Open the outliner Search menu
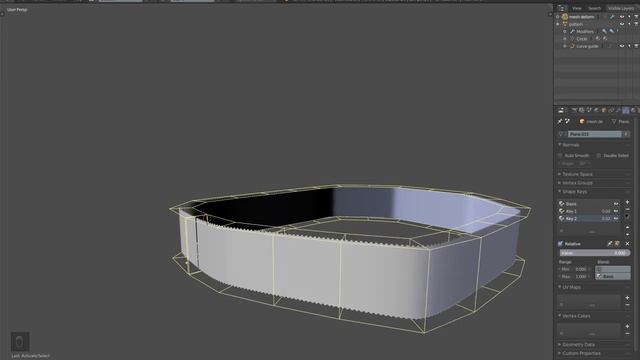The image size is (640, 360). (594, 8)
